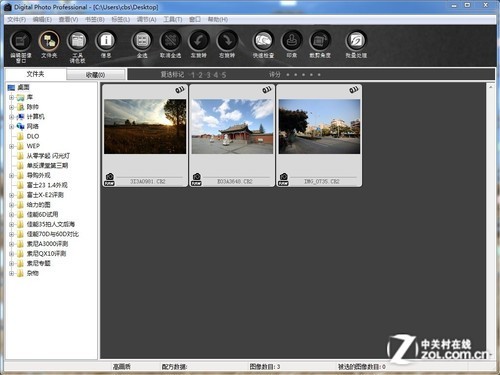This screenshot has height=375, width=500.
Task: Click 图像数目: 3 in status bar
Action: coord(265,367)
